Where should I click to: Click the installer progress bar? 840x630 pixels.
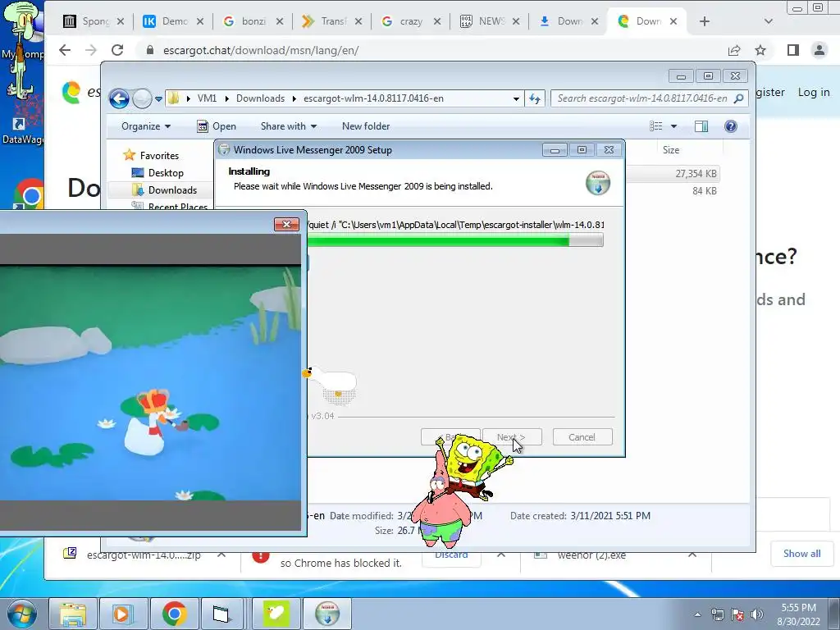click(x=455, y=240)
